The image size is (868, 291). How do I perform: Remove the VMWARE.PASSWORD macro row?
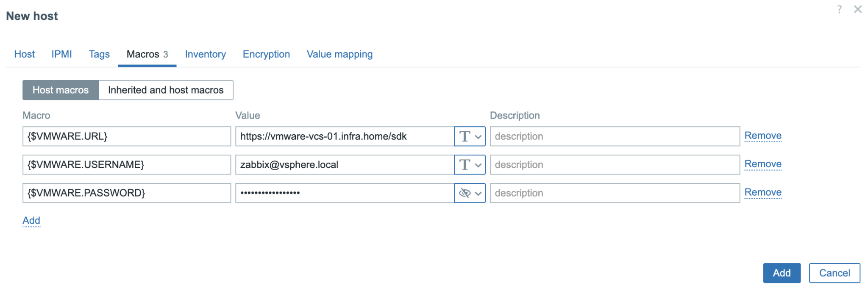pos(763,192)
